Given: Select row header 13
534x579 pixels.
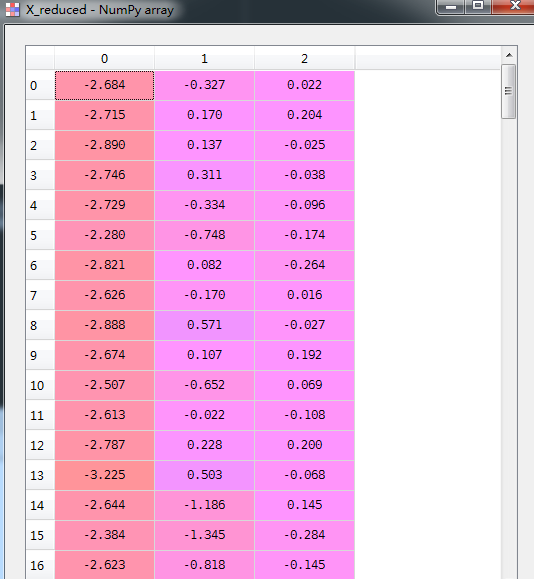Looking at the screenshot, I should 40,475.
